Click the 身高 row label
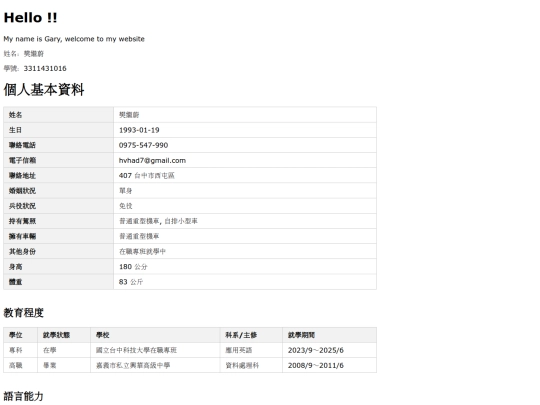Viewport: 540px width, 405px height. [15, 267]
